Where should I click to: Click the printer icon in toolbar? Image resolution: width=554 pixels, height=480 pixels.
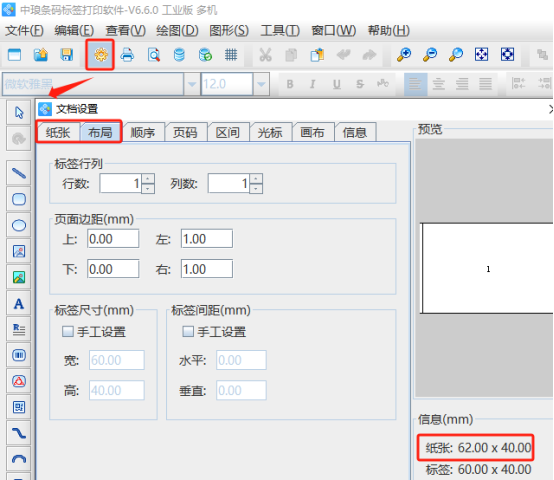[127, 55]
